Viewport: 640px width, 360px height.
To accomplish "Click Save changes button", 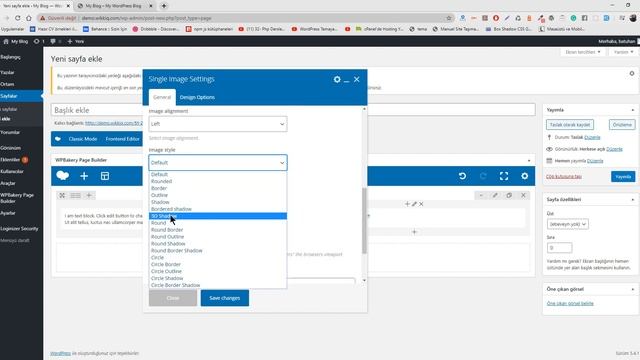I will (224, 298).
